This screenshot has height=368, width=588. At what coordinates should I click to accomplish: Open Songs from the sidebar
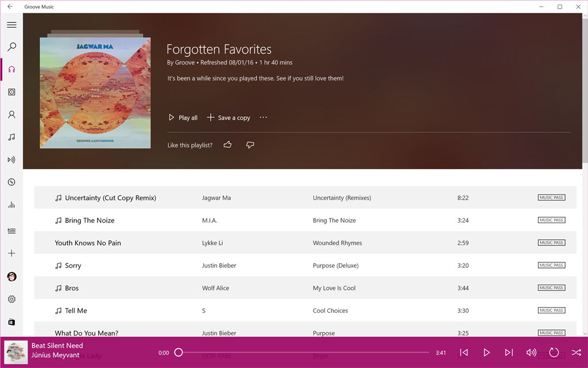coord(11,137)
